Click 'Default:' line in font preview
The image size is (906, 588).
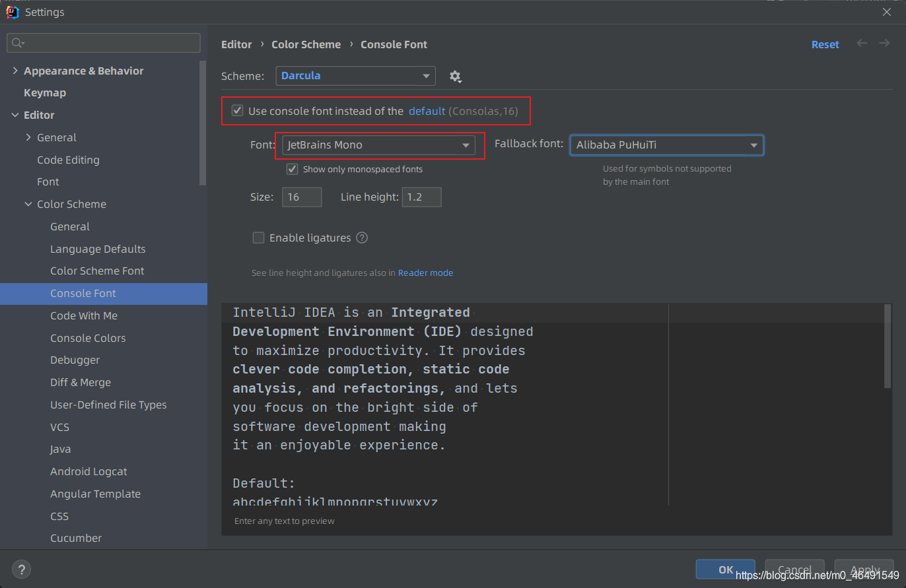tap(264, 483)
